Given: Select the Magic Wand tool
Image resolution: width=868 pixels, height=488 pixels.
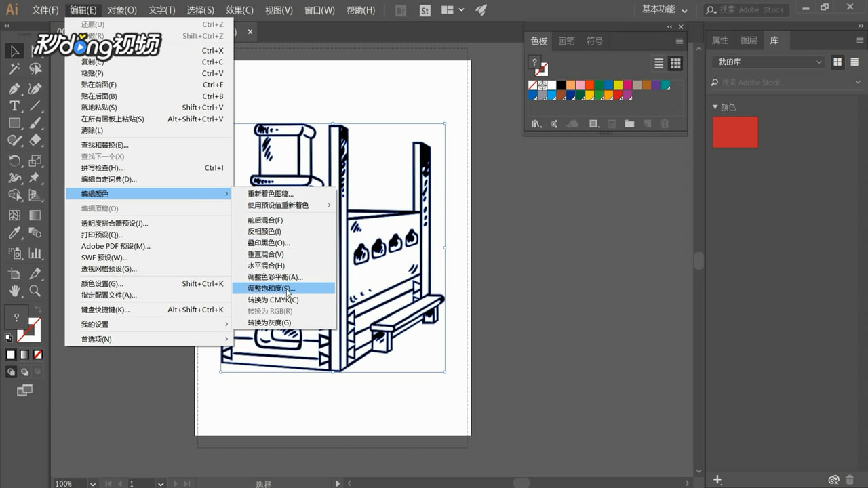Looking at the screenshot, I should point(14,68).
